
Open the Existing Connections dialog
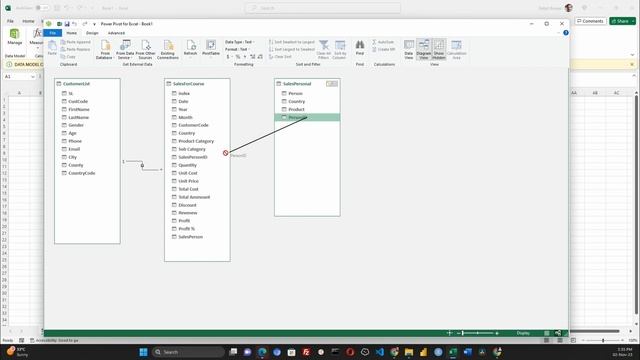(168, 49)
